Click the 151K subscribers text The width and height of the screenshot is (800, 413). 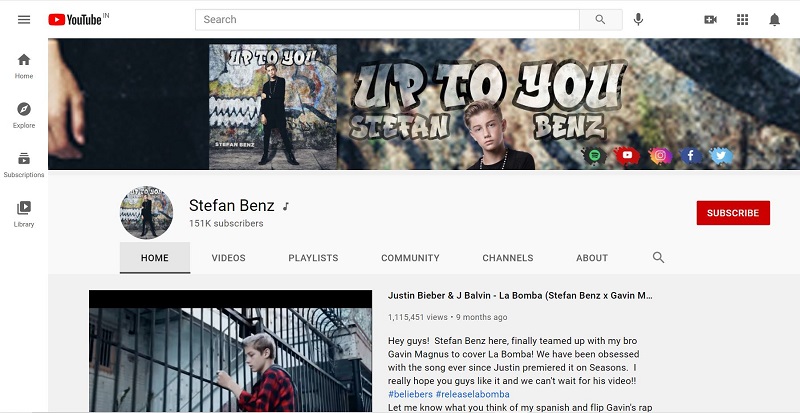pyautogui.click(x=226, y=224)
